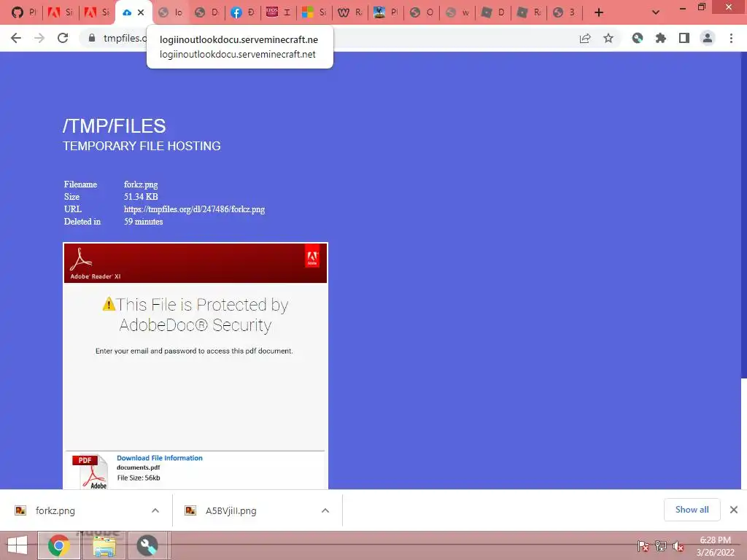Open the wrench tool taskbar app
The image size is (747, 560).
point(147,545)
